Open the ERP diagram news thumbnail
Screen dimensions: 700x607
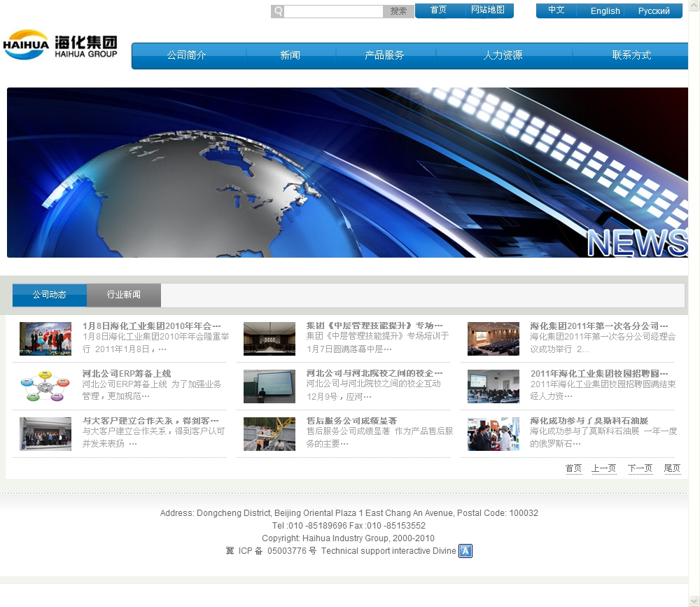[x=45, y=386]
